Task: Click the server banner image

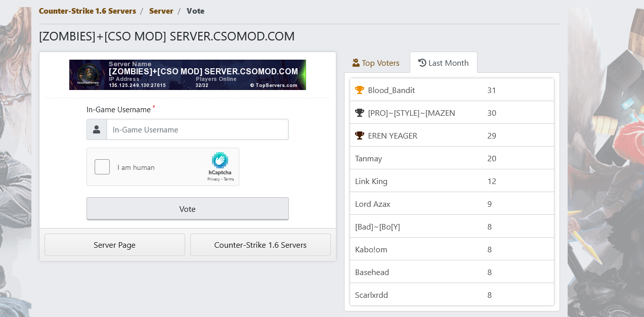Action: click(x=202, y=75)
